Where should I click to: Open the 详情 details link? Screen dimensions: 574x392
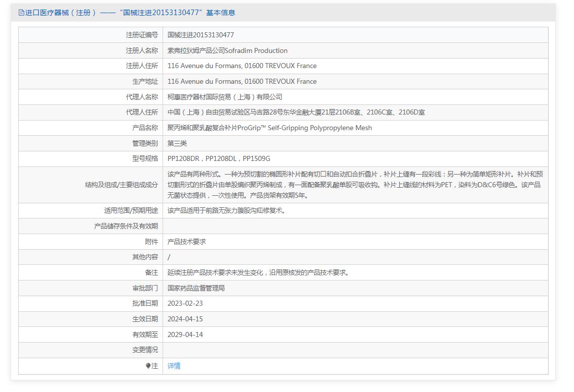click(x=174, y=366)
